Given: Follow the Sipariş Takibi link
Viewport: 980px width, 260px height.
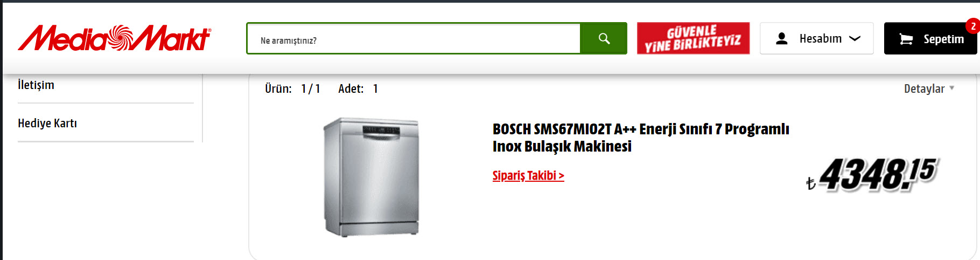Looking at the screenshot, I should click(x=528, y=175).
